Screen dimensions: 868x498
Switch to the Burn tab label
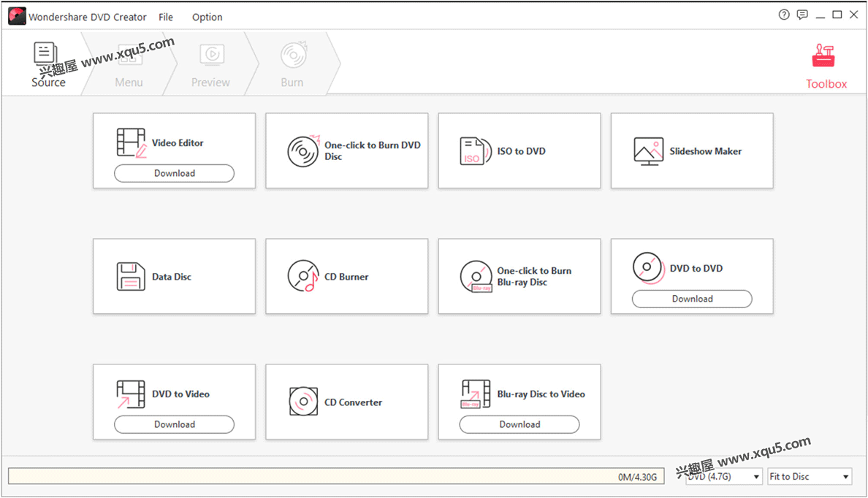click(292, 83)
